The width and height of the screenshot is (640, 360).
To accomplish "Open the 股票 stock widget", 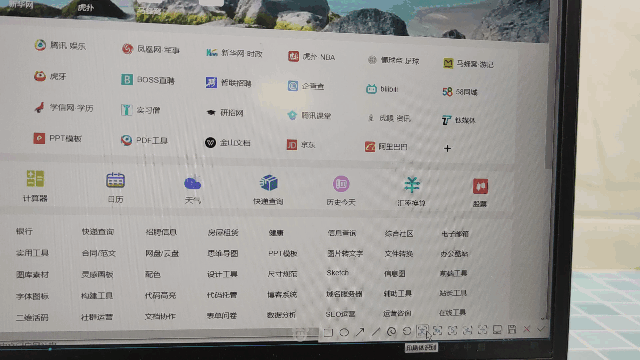I will click(x=480, y=193).
